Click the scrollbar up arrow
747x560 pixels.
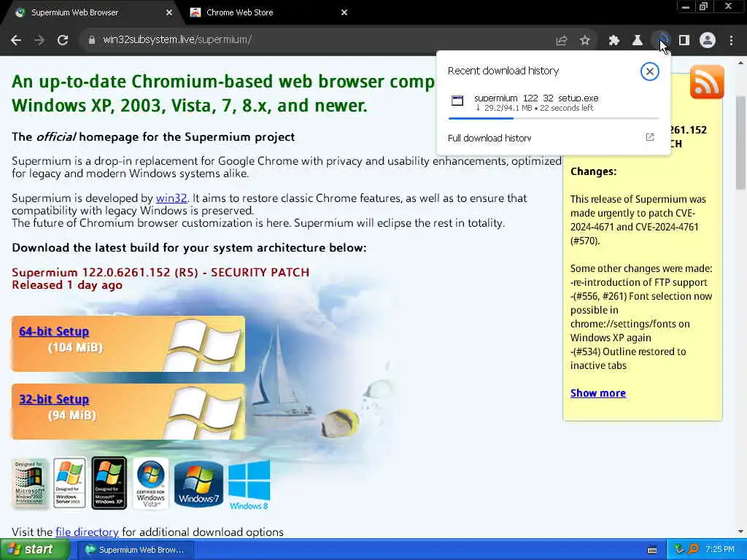740,63
